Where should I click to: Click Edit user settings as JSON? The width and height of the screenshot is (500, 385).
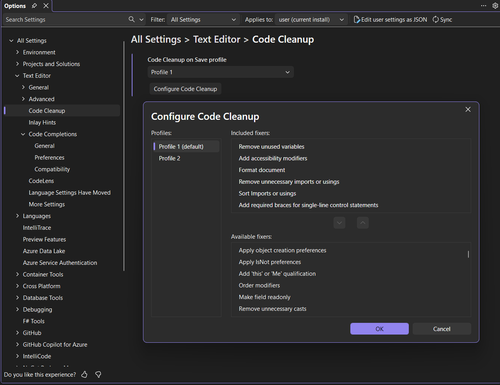pos(390,20)
